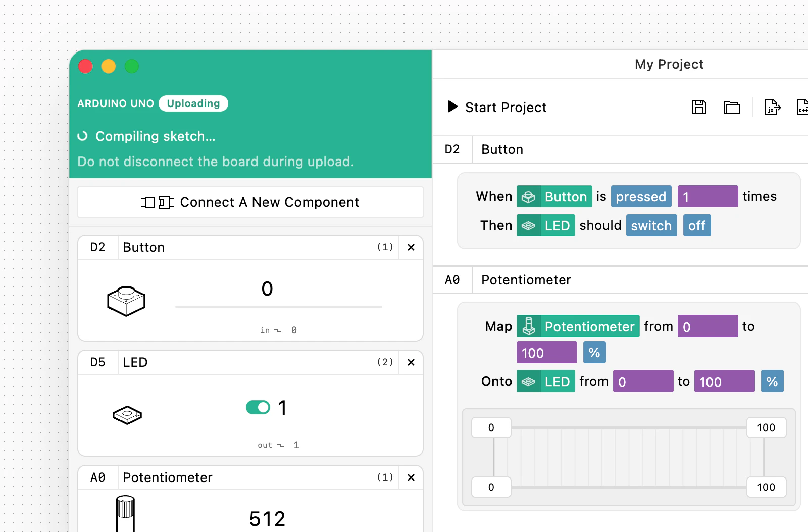Open a project using the folder icon
This screenshot has height=532, width=808.
tap(731, 108)
